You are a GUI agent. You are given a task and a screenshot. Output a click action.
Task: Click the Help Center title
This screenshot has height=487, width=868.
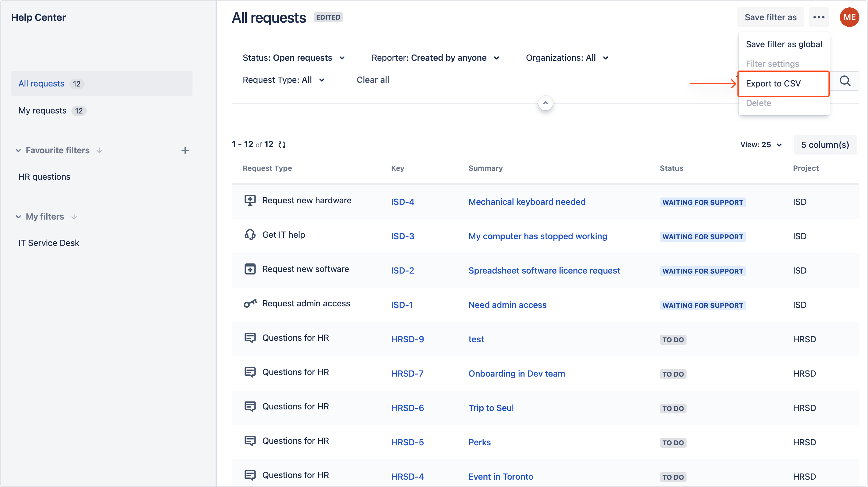[x=38, y=17]
